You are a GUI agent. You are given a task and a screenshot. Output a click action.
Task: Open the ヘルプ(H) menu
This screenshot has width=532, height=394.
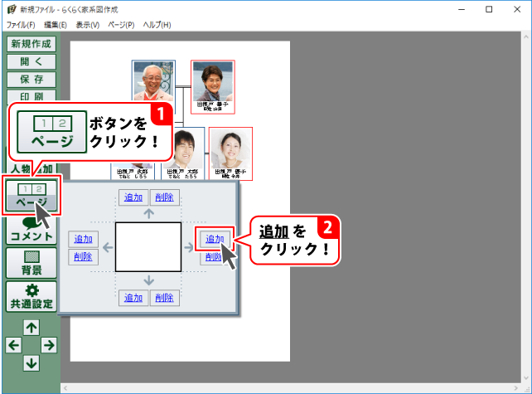[157, 25]
